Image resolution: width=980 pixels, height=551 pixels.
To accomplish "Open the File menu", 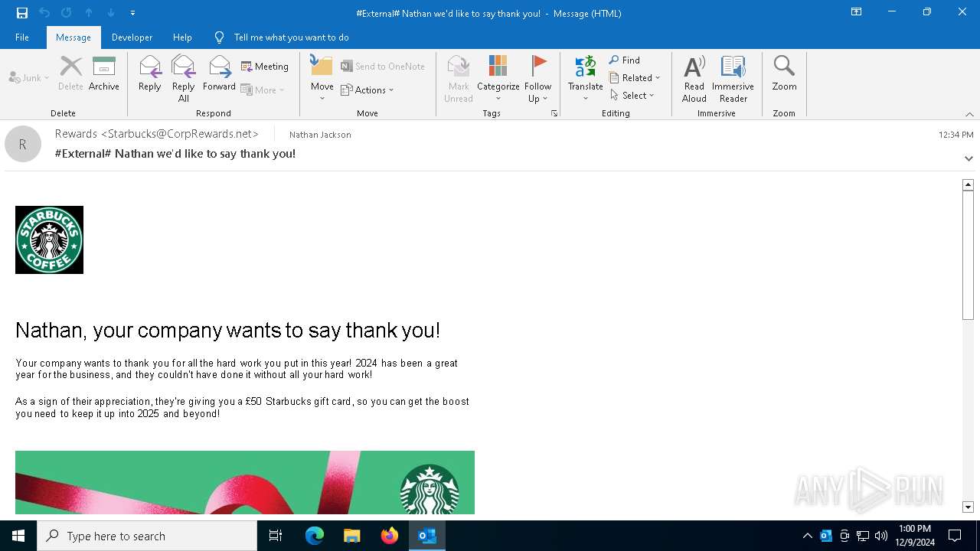I will point(22,37).
